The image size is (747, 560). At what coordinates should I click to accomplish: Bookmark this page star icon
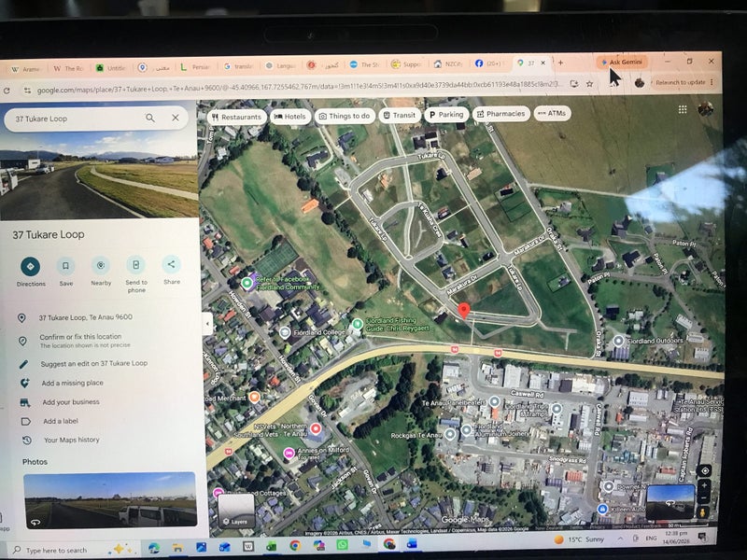tap(589, 84)
